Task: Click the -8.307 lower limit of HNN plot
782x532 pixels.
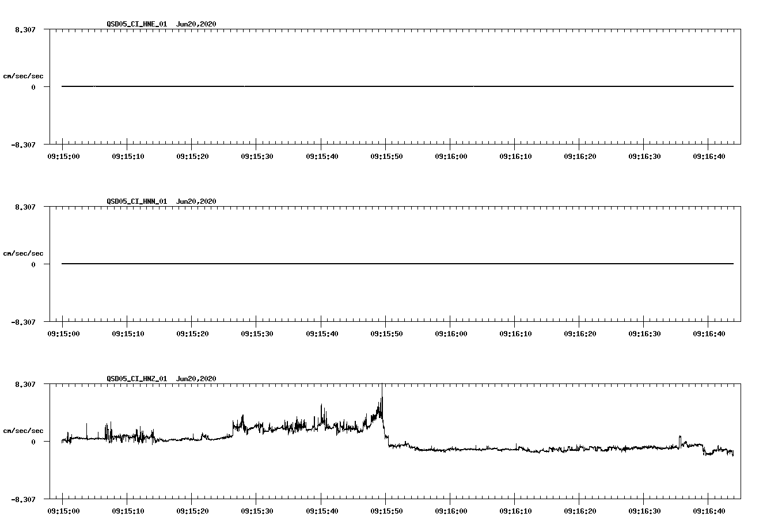Action: click(23, 322)
